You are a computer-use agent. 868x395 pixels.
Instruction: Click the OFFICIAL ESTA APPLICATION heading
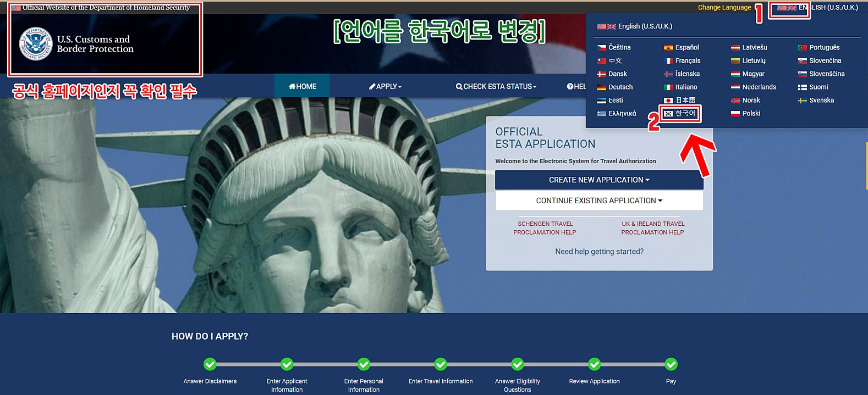[545, 138]
